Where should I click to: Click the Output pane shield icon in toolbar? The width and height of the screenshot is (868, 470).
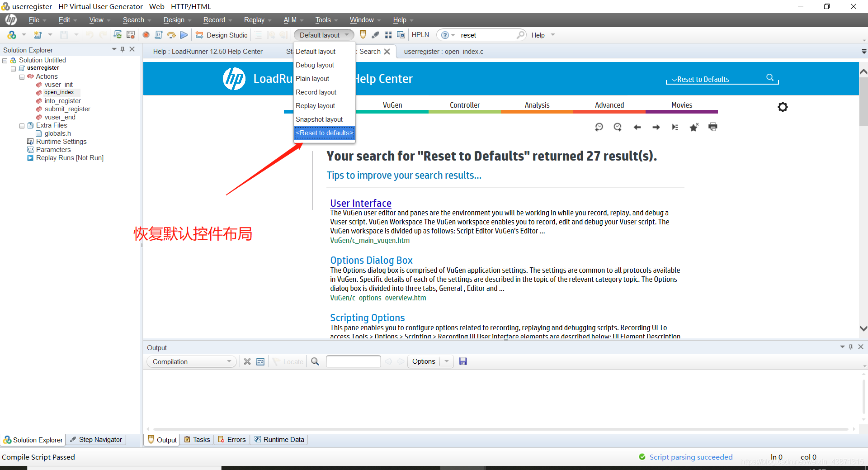point(363,35)
